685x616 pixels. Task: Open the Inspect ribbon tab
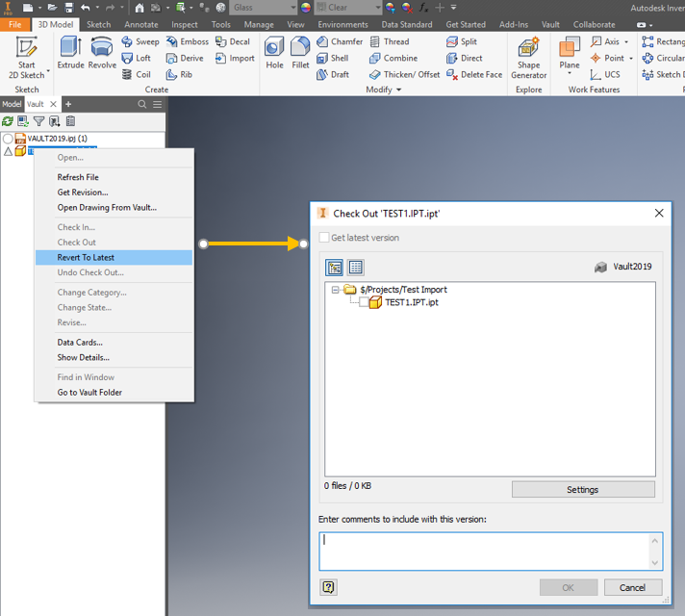[185, 24]
